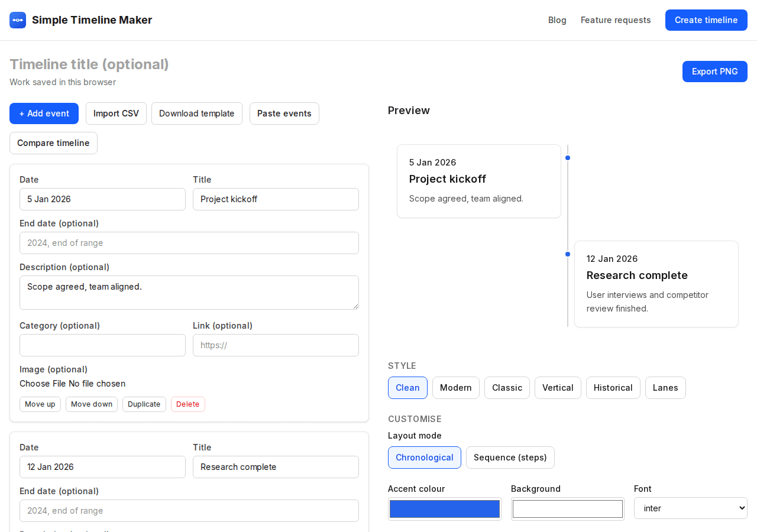
Task: Add a new event
Action: coord(44,113)
